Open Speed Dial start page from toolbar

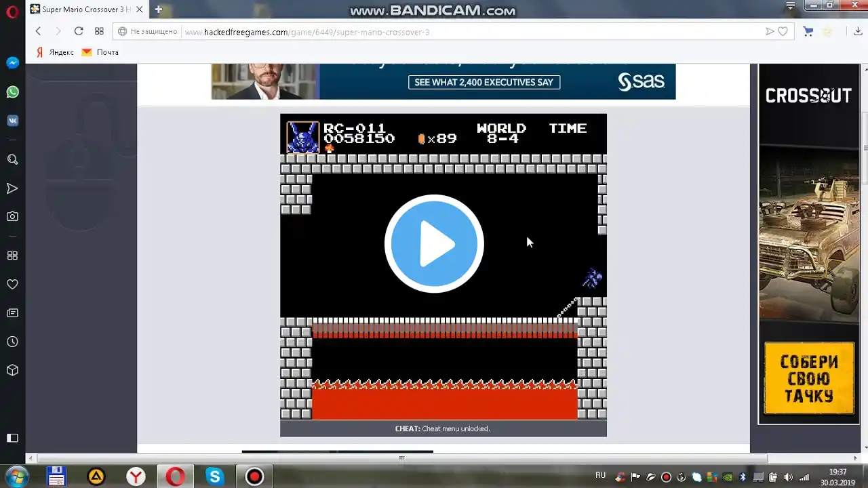(99, 31)
